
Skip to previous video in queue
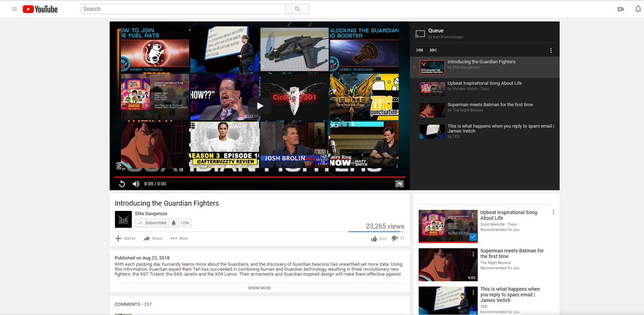pyautogui.click(x=420, y=50)
